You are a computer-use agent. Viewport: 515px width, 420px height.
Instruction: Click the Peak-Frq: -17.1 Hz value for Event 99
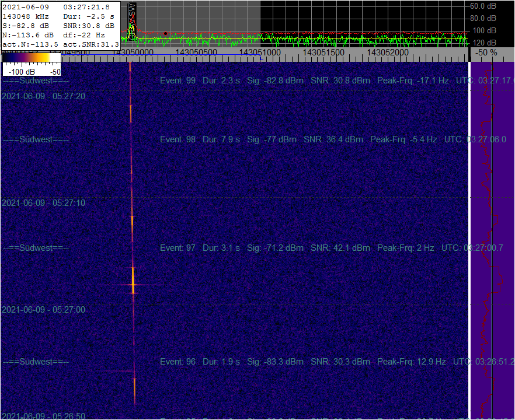[x=413, y=80]
